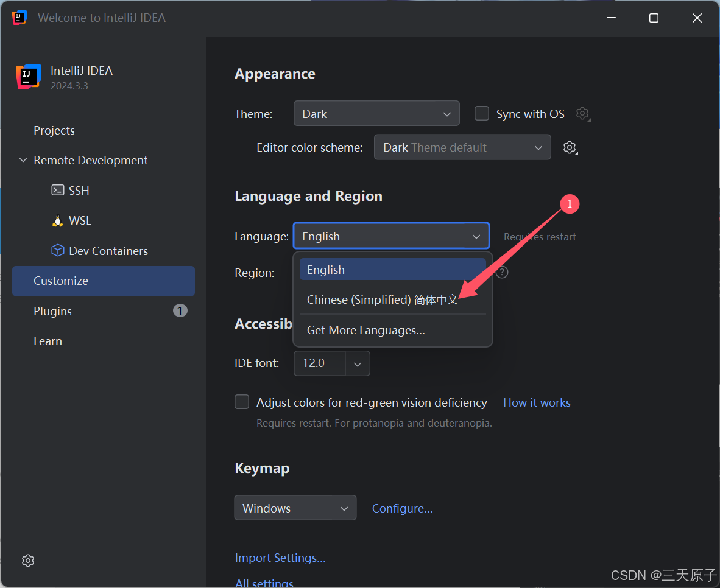Click the IntelliJ icon in the title bar
Viewport: 720px width, 588px height.
tap(19, 18)
